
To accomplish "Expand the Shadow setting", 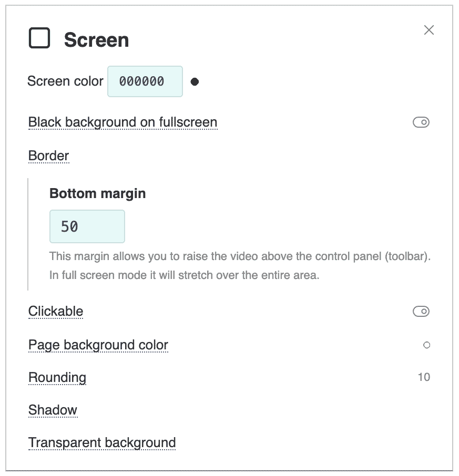I will tap(53, 410).
